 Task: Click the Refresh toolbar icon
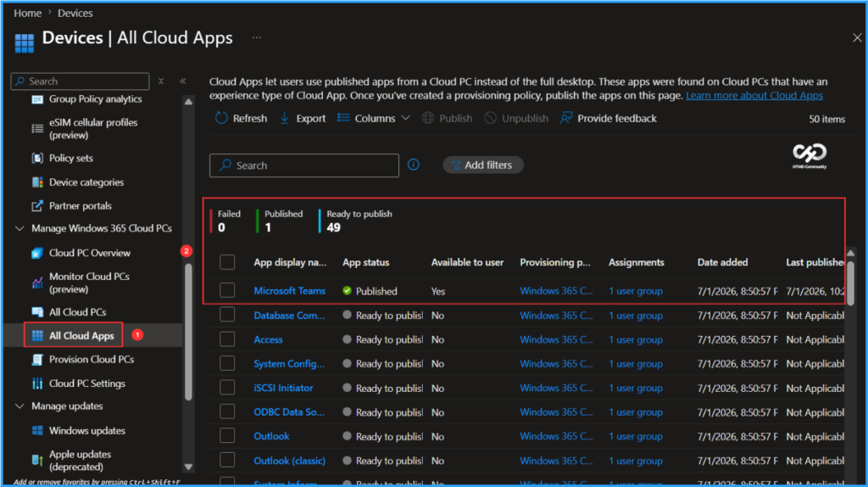click(x=221, y=118)
